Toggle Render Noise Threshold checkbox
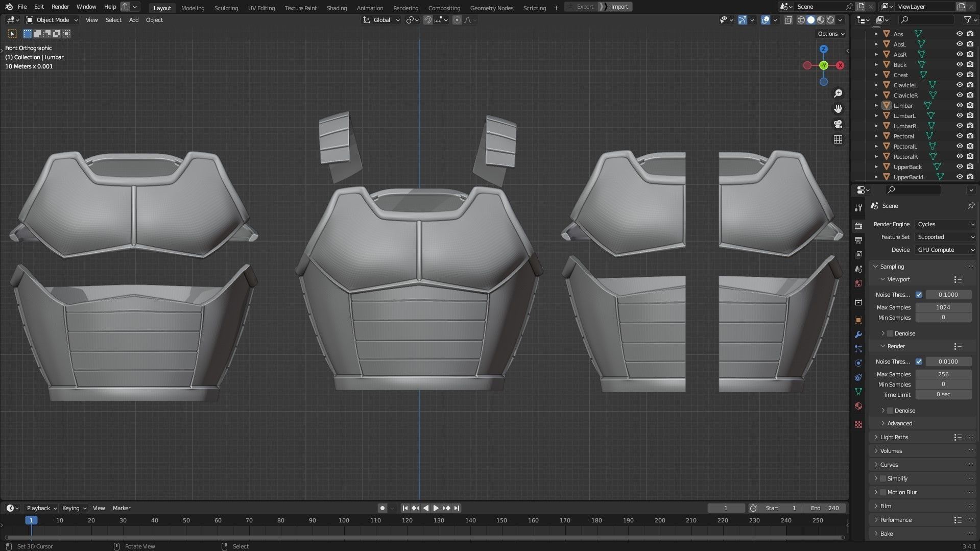The width and height of the screenshot is (980, 551). point(919,362)
